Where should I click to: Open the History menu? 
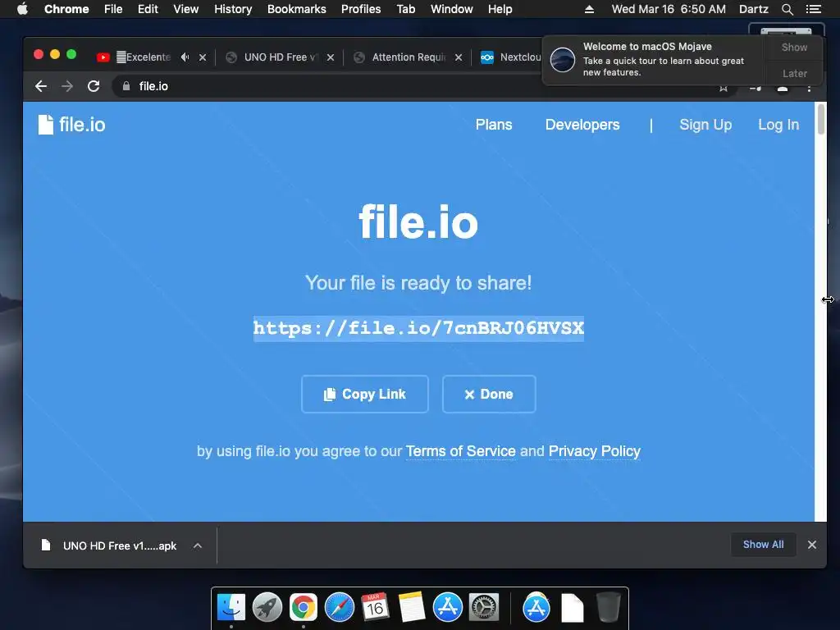233,9
